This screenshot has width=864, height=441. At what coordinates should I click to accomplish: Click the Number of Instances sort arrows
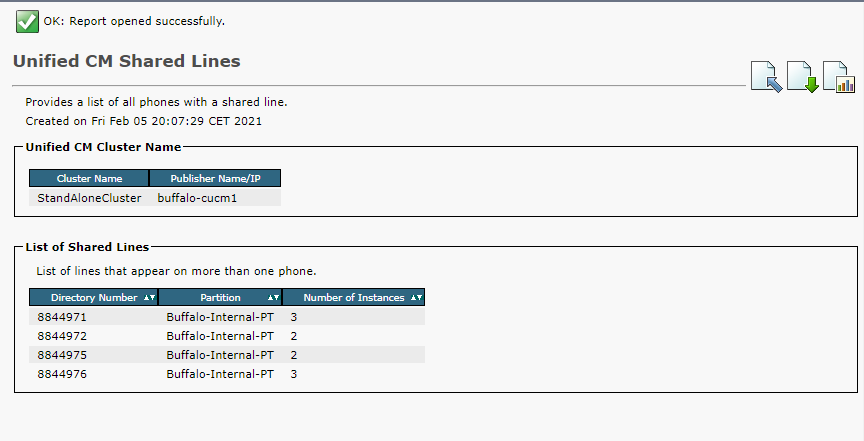(415, 297)
